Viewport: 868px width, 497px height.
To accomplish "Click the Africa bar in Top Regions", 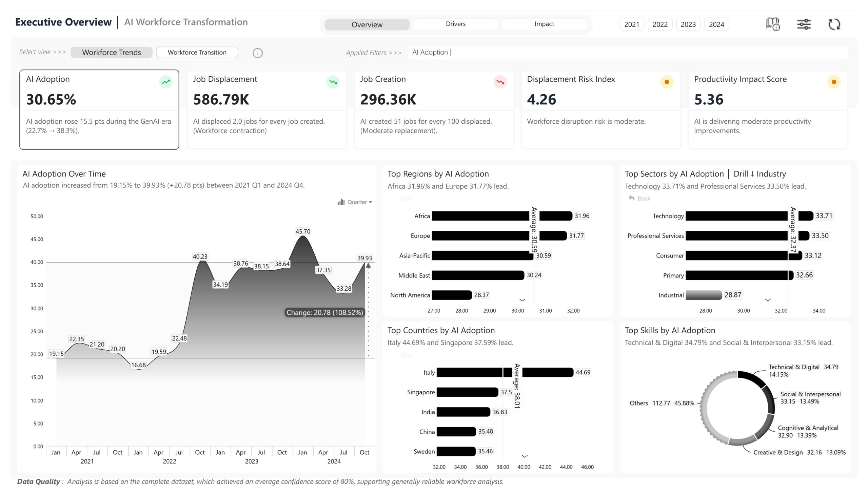I will (x=502, y=216).
